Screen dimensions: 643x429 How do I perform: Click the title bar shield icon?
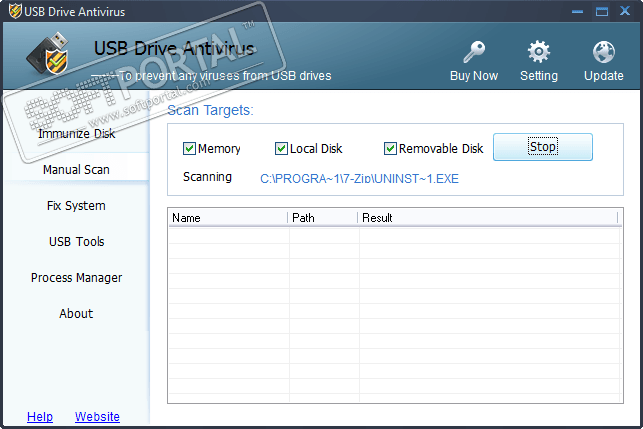coord(15,11)
